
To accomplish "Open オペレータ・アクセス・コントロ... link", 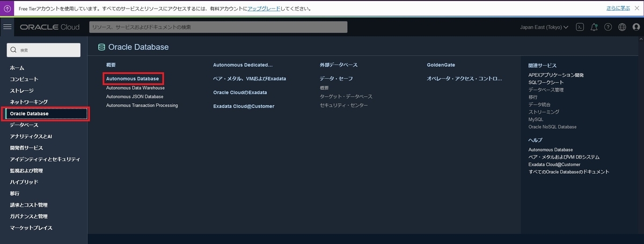I will pyautogui.click(x=465, y=78).
